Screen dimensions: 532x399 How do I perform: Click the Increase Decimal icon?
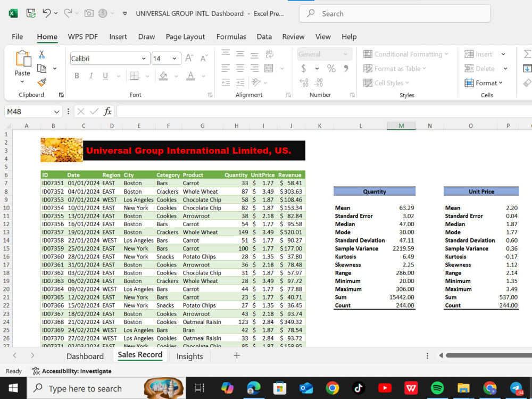pyautogui.click(x=304, y=82)
